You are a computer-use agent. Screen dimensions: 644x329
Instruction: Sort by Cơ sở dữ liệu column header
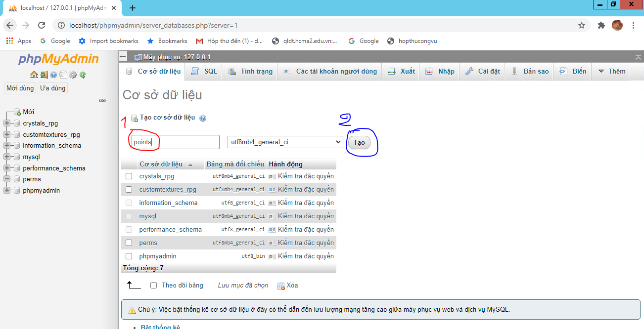click(x=161, y=164)
